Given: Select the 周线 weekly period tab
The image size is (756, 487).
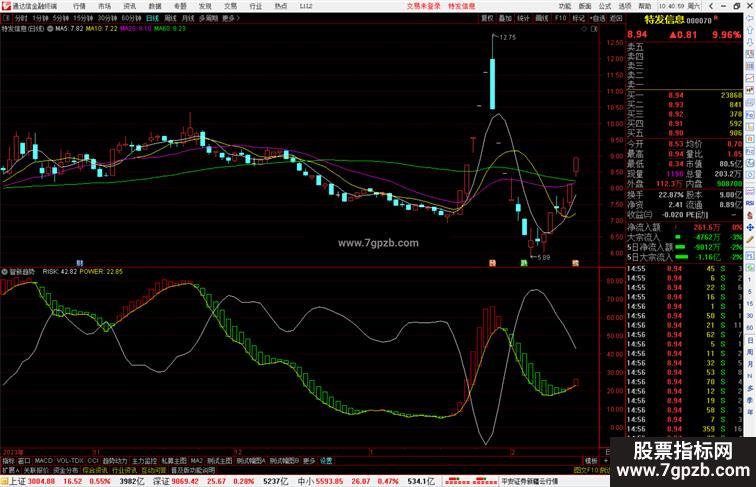Looking at the screenshot, I should coord(170,18).
